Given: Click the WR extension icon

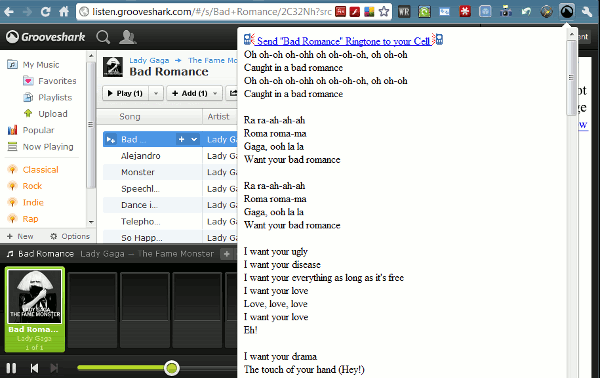Looking at the screenshot, I should tap(404, 12).
